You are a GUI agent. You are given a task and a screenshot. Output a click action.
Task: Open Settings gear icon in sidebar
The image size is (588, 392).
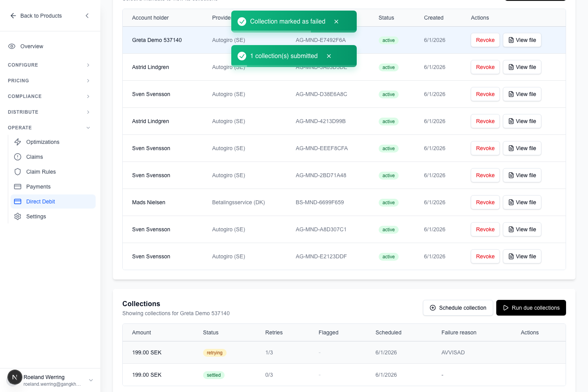pos(18,216)
